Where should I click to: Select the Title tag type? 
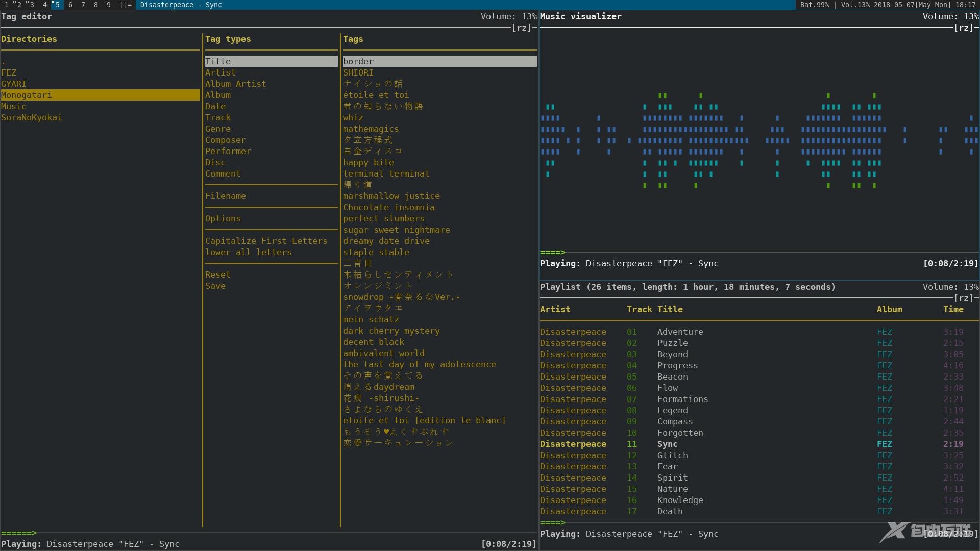tap(272, 61)
